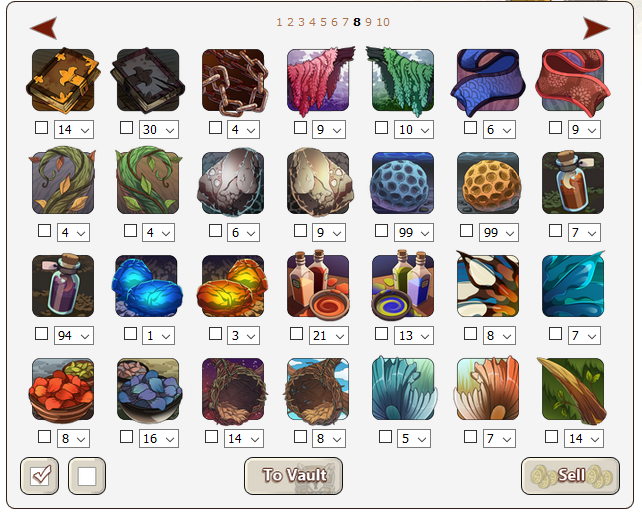Select the purple potion bottle item
This screenshot has width=642, height=517.
pos(63,286)
